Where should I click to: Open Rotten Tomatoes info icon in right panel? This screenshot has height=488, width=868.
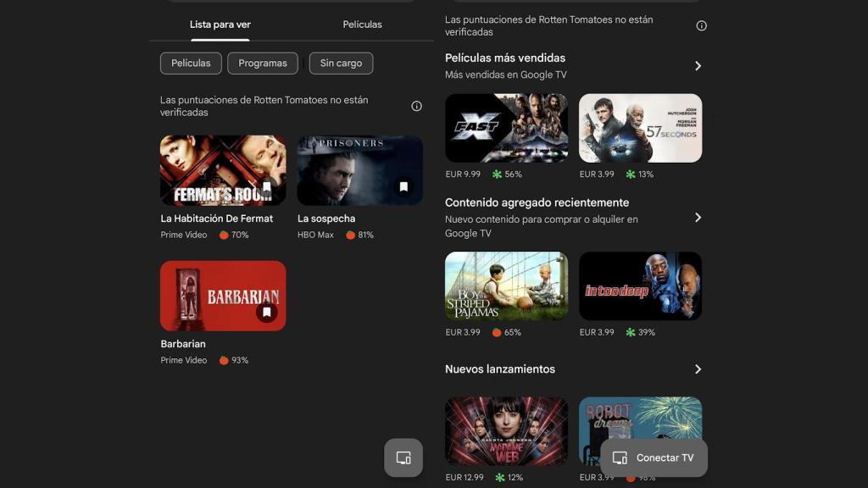coord(701,26)
